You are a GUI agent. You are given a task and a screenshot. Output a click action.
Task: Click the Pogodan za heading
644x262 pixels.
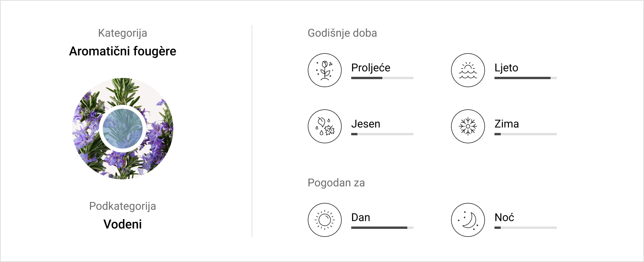pos(336,183)
